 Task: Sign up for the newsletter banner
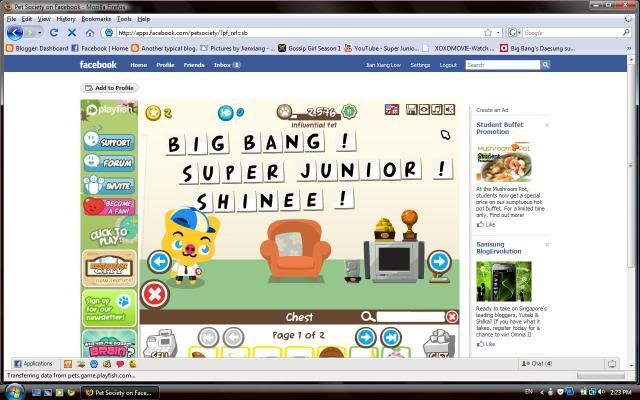click(x=109, y=309)
